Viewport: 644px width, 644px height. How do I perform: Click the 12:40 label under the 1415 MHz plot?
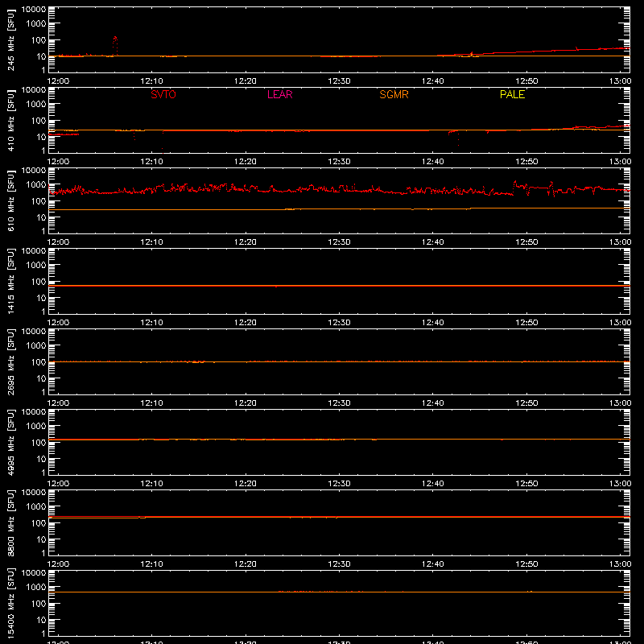pyautogui.click(x=433, y=323)
